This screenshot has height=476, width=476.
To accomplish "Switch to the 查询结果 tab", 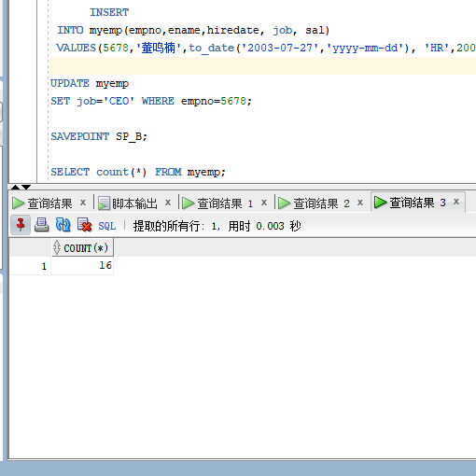I will [49, 203].
